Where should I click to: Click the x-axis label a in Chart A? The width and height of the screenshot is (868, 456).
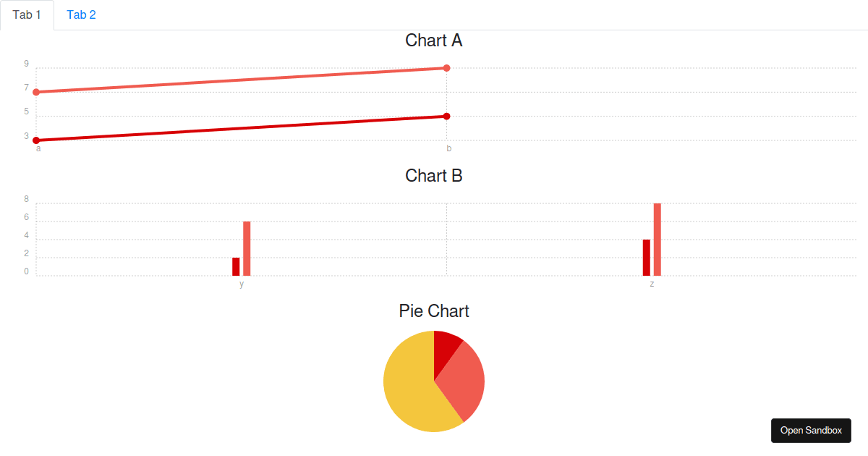tap(38, 149)
